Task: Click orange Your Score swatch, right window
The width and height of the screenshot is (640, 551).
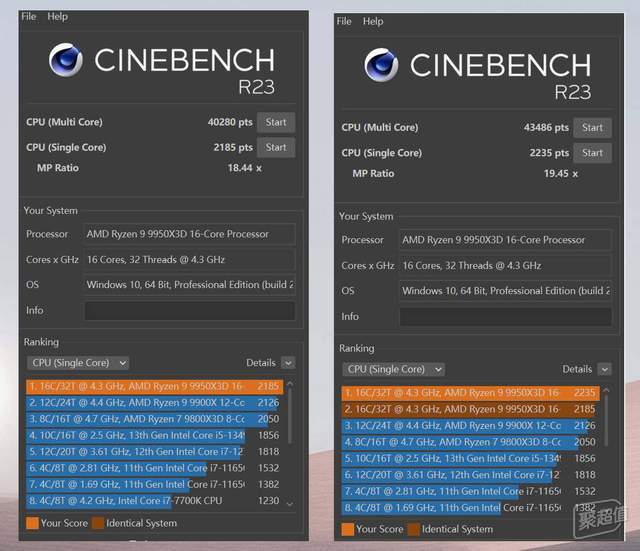Action: (x=348, y=529)
